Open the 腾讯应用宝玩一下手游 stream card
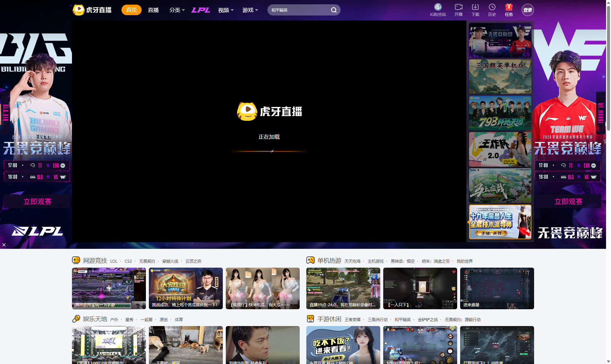Image resolution: width=611 pixels, height=364 pixels. (109, 288)
